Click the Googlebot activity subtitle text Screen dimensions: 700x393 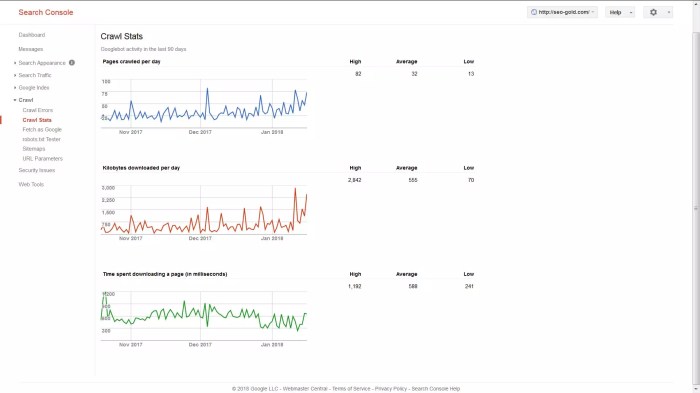coord(143,49)
